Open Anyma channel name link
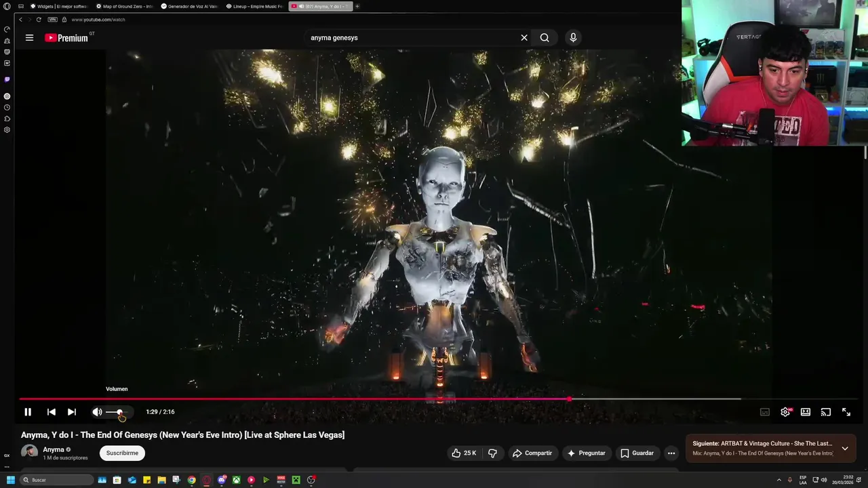 coord(54,449)
